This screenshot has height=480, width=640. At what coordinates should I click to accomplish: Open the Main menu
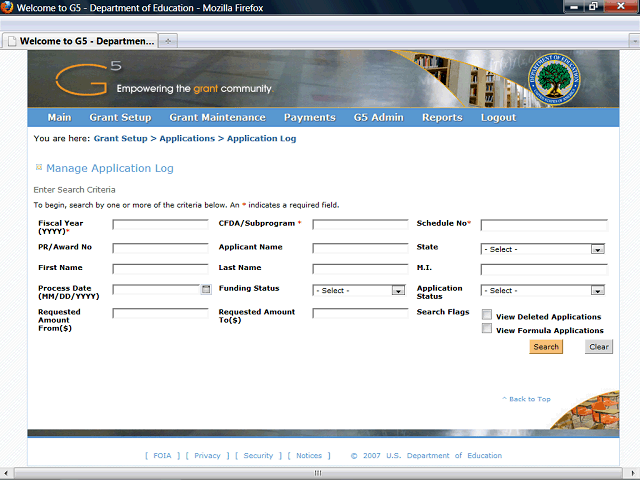pos(60,118)
